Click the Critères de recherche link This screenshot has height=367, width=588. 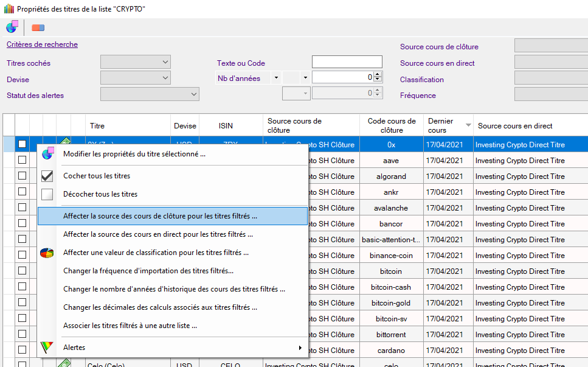click(42, 44)
